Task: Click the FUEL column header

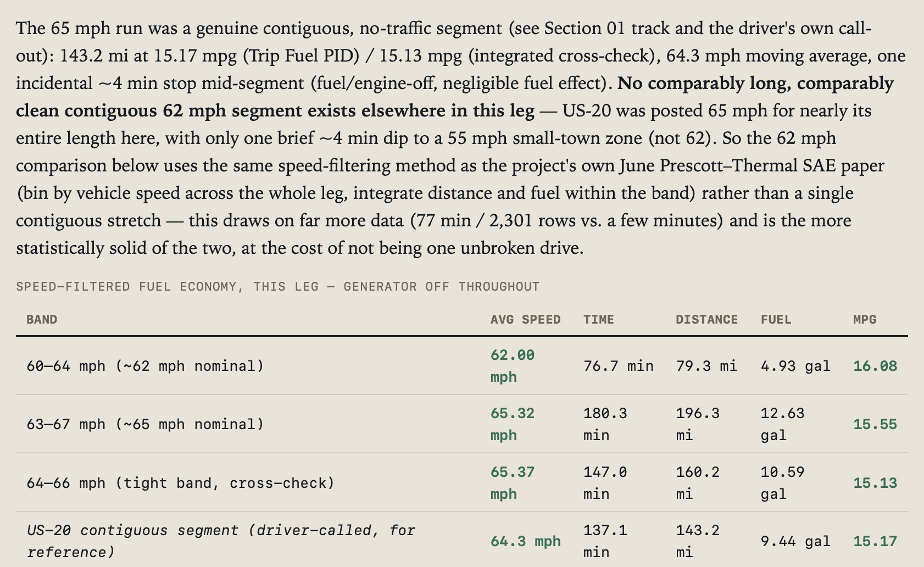Action: (x=776, y=319)
